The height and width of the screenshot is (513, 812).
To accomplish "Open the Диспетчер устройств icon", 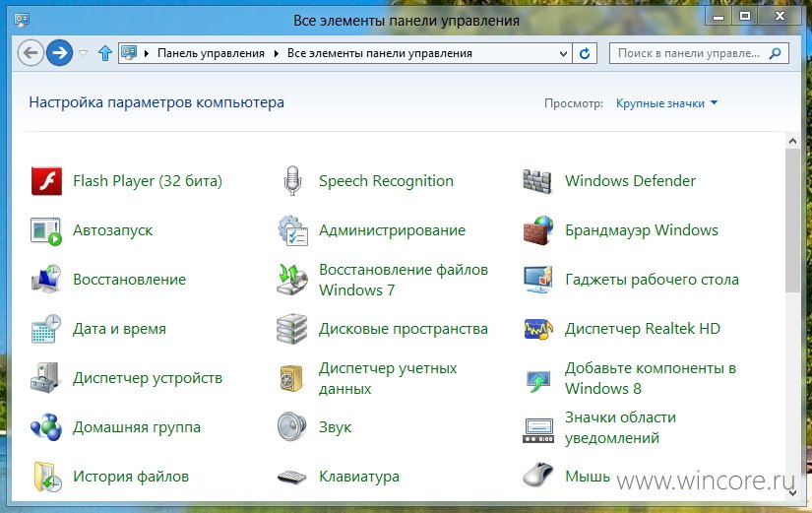I will coord(46,378).
